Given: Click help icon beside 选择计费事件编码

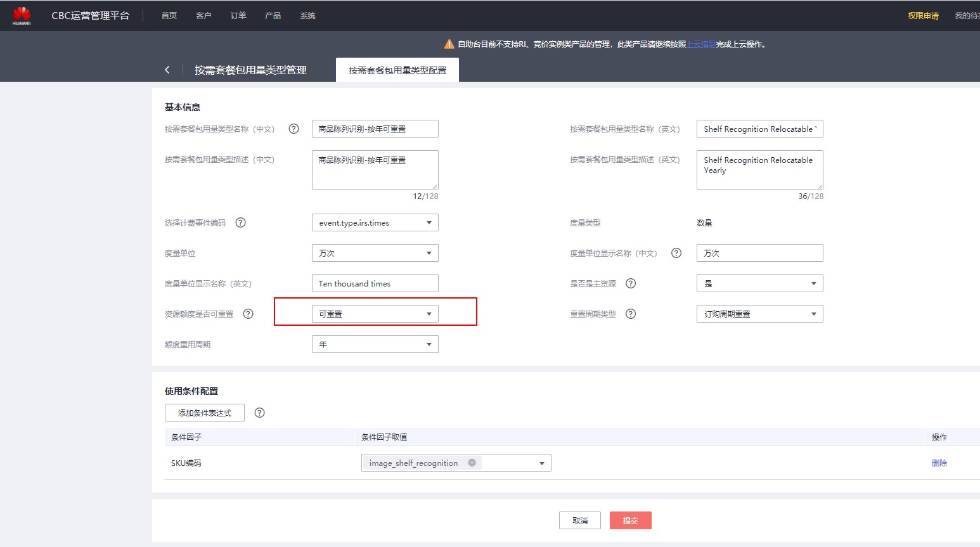Looking at the screenshot, I should 240,222.
